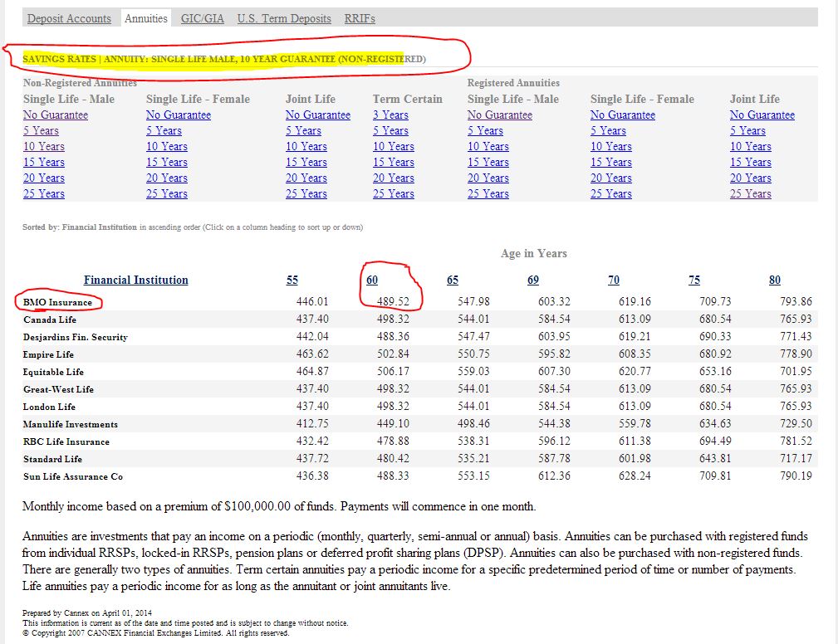Open Non-Registered Single Life Male No Guarantee
The image size is (838, 644).
point(56,115)
